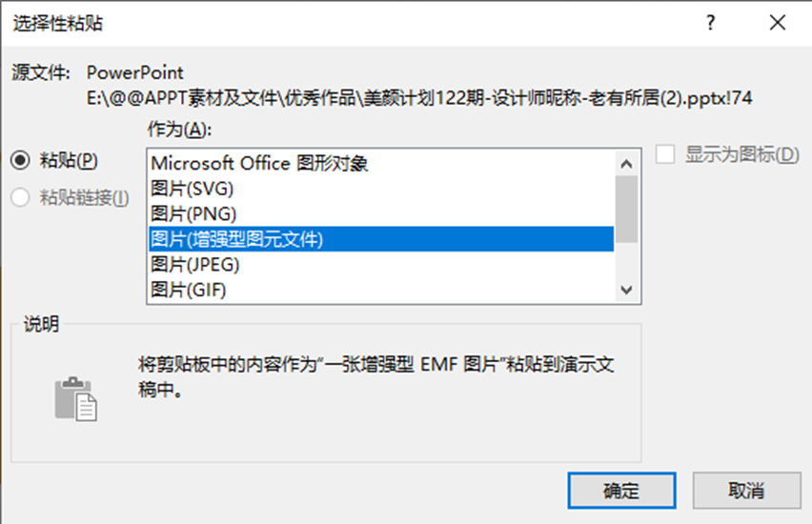Pick 图片(PNG) paste format
This screenshot has height=524, width=812.
381,213
